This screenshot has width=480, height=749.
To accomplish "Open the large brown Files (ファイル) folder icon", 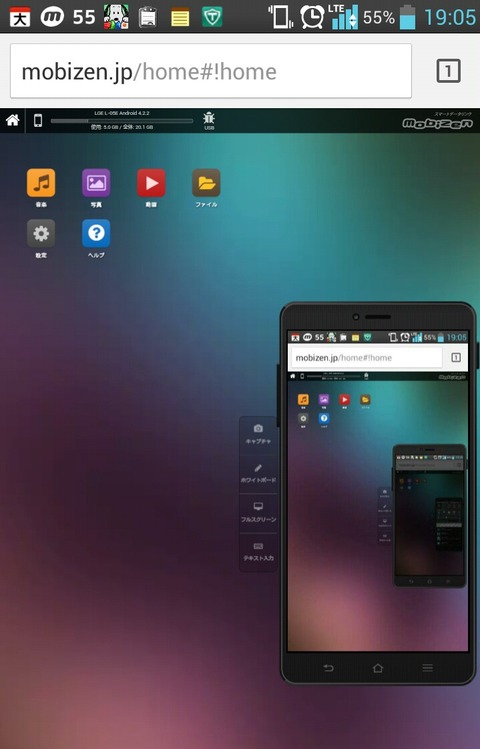I will click(x=206, y=182).
